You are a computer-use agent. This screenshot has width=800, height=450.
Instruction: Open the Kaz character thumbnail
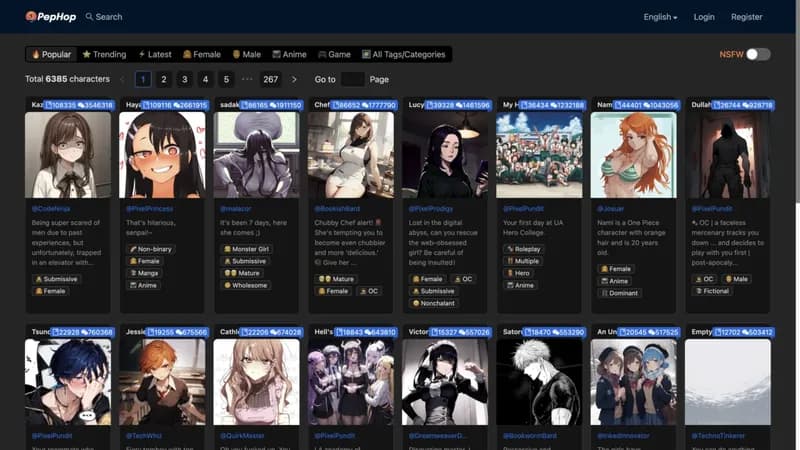tap(68, 155)
